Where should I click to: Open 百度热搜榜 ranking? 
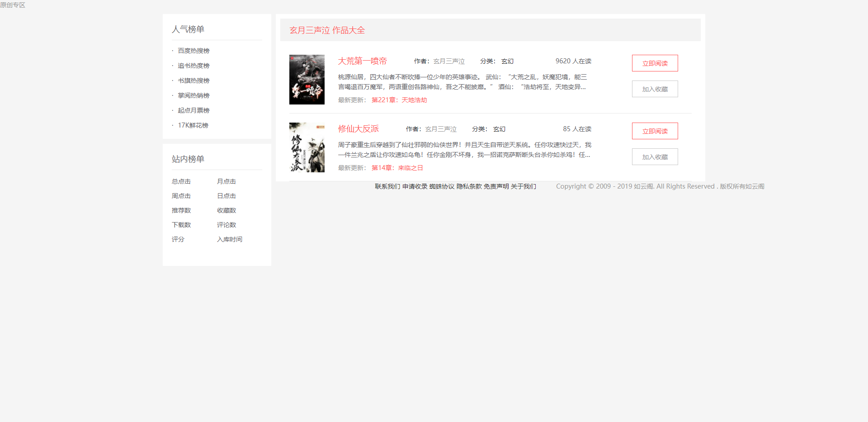pyautogui.click(x=193, y=51)
